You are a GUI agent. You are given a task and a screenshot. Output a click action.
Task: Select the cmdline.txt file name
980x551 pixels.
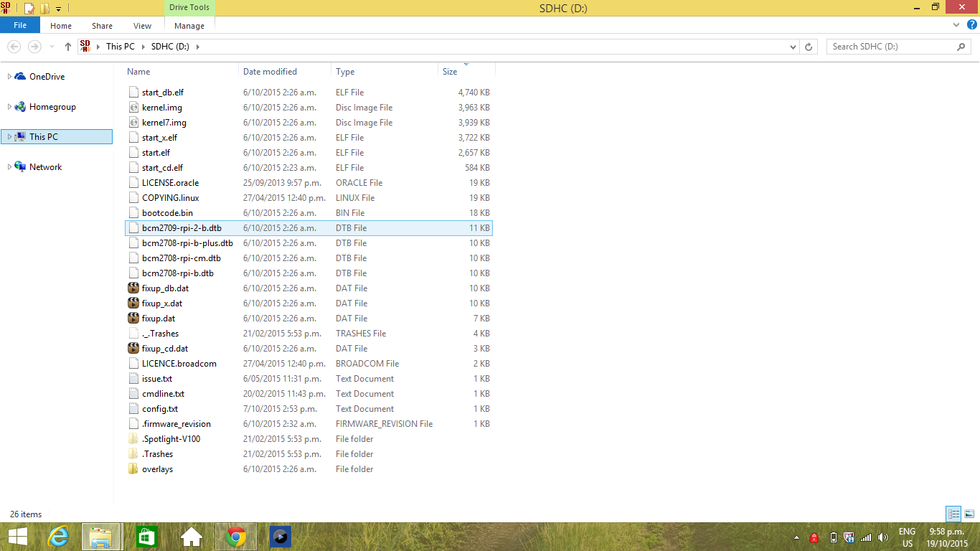tap(163, 394)
